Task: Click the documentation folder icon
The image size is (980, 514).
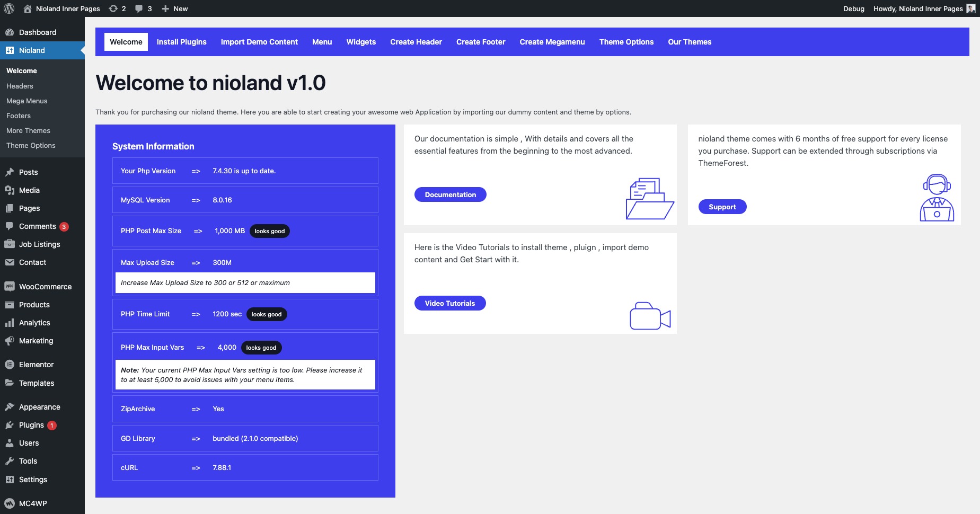Action: (x=649, y=199)
